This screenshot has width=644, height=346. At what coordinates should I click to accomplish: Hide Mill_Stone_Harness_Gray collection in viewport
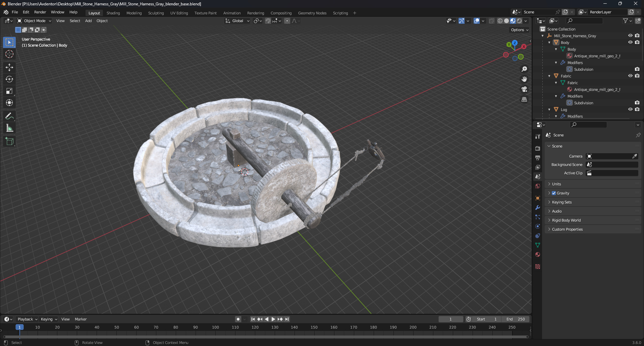point(630,36)
